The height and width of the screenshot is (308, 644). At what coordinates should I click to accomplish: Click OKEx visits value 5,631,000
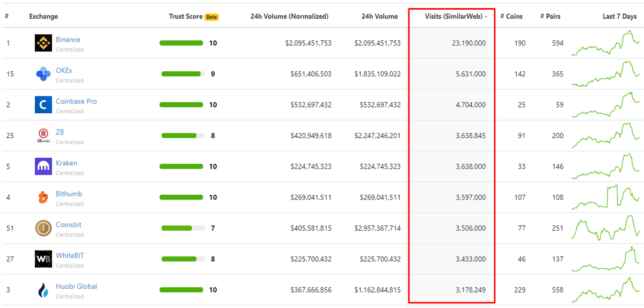(471, 74)
